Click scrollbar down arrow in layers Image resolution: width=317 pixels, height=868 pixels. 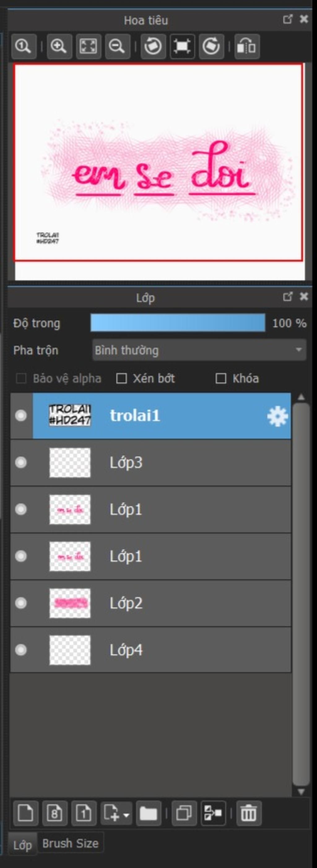[x=301, y=792]
